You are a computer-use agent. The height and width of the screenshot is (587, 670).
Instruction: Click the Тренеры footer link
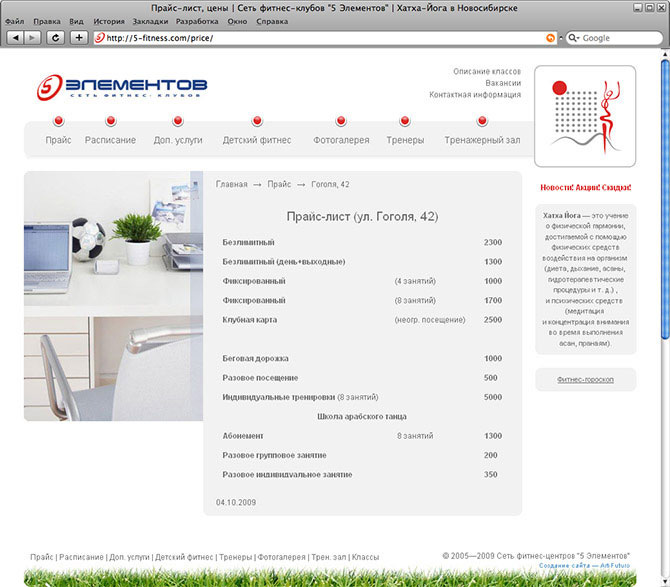(236, 557)
